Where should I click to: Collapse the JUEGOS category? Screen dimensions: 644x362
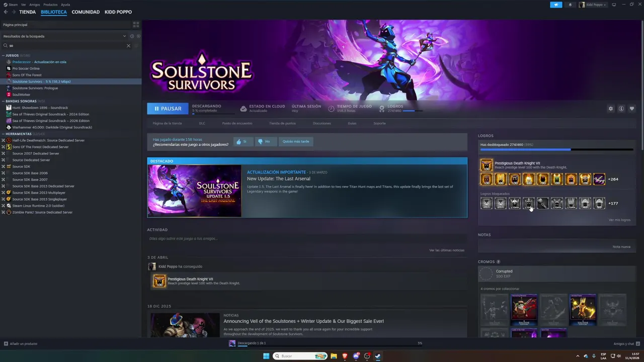click(x=3, y=55)
